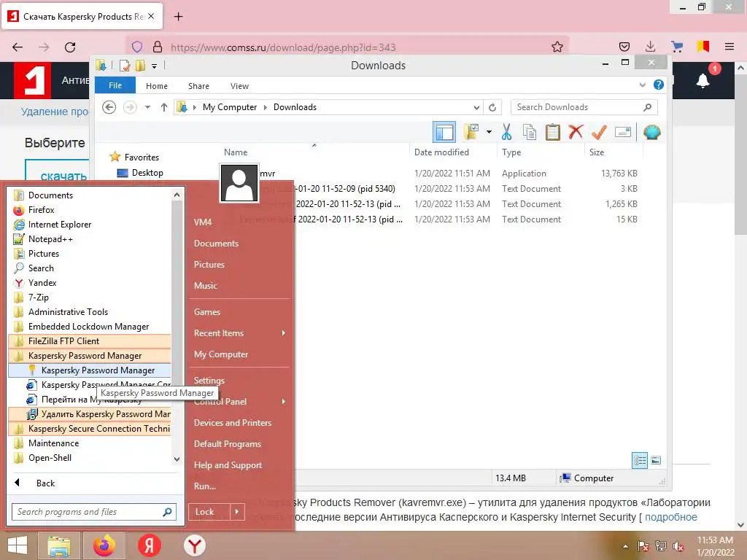The height and width of the screenshot is (560, 747).
Task: Open the View ribbon tab
Action: pos(239,86)
